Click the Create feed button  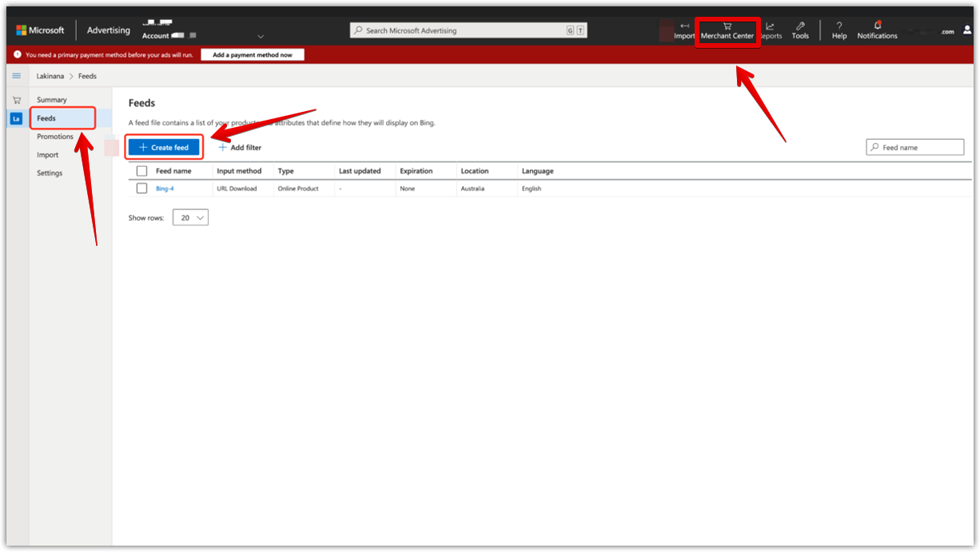click(164, 148)
